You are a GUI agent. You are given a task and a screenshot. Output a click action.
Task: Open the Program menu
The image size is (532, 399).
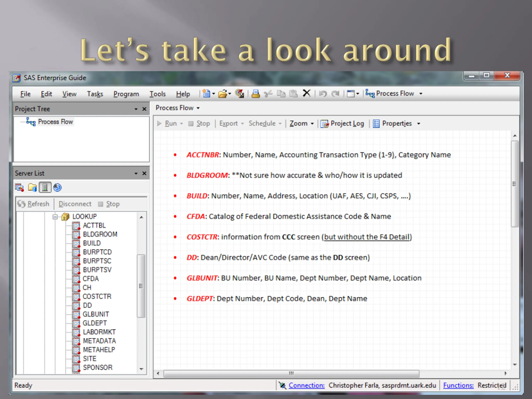pos(126,94)
